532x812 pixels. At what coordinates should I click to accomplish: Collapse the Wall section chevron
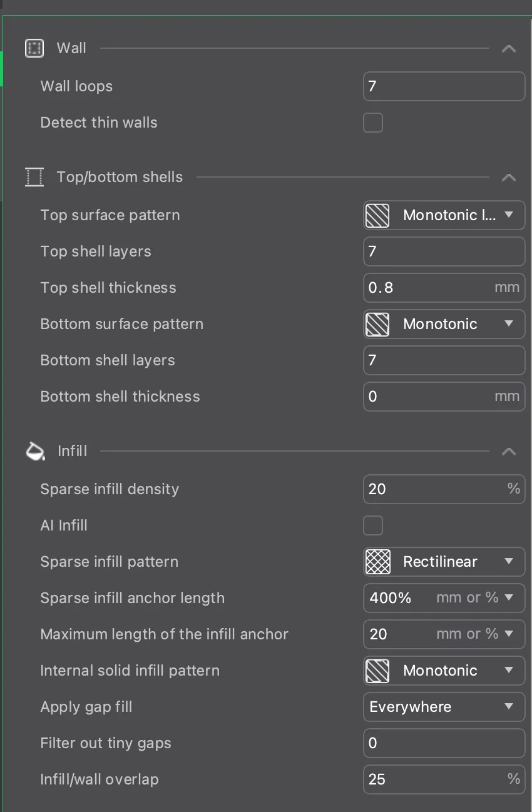coord(509,49)
